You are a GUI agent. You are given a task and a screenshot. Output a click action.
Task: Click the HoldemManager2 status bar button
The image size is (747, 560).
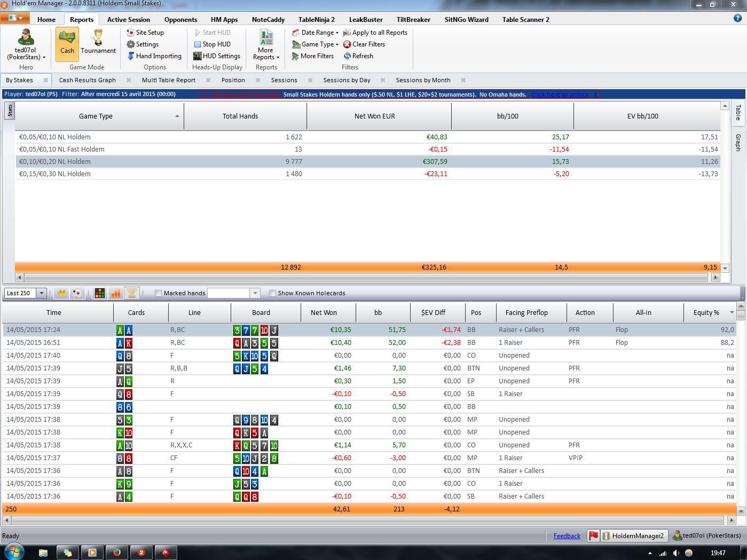[634, 536]
